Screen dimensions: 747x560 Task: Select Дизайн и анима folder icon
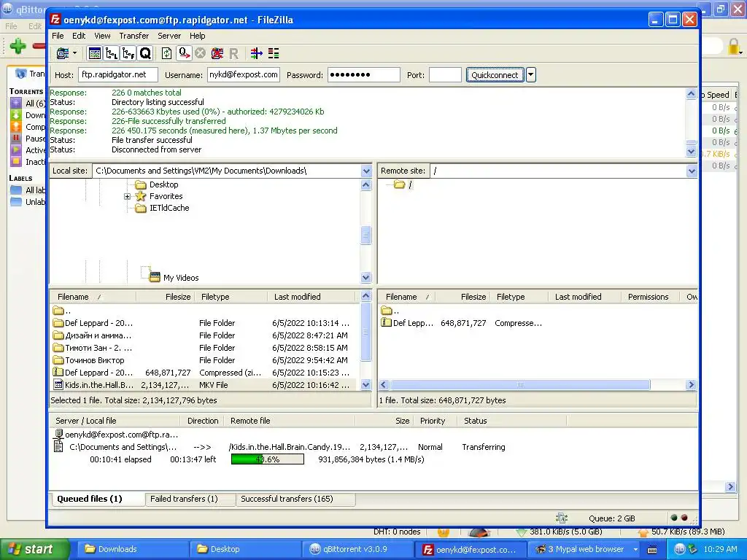click(x=58, y=335)
